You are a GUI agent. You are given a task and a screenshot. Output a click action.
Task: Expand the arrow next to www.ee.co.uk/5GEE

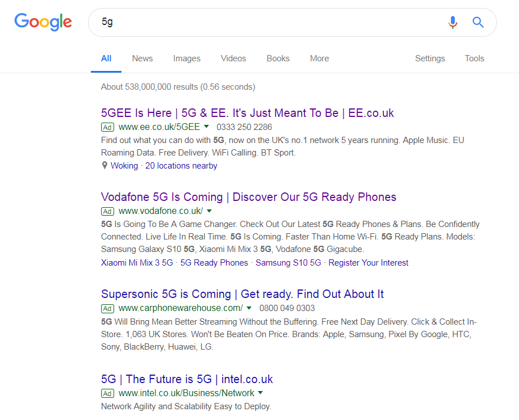pos(207,127)
